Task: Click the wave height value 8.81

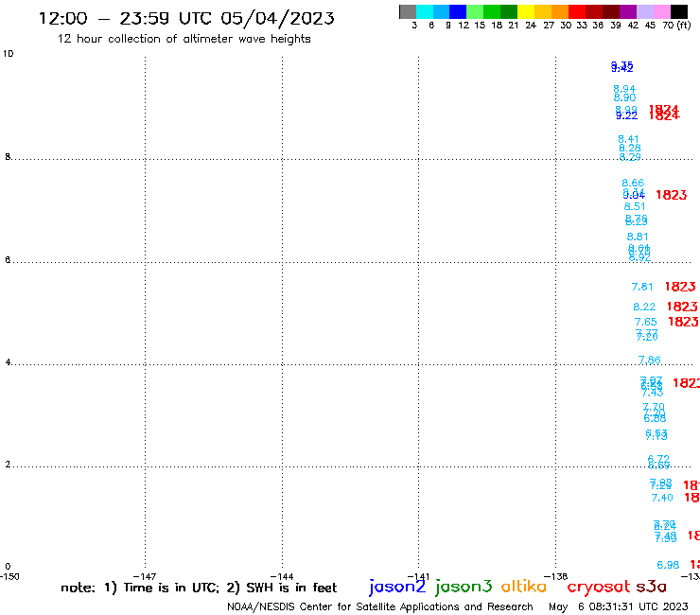Action: pyautogui.click(x=638, y=237)
